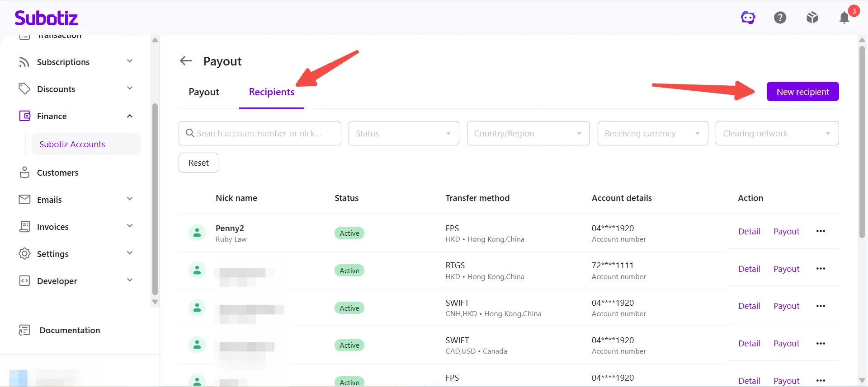868x387 pixels.
Task: Collapse the Finance menu chevron
Action: (130, 116)
